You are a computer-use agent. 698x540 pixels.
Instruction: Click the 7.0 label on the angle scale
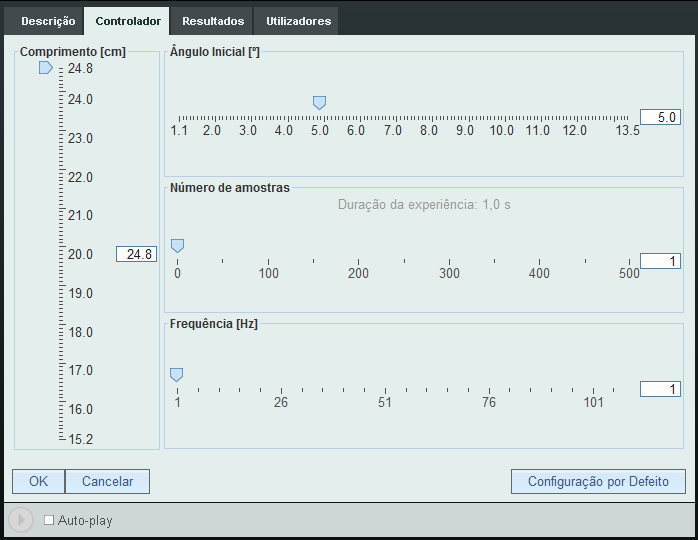393,130
